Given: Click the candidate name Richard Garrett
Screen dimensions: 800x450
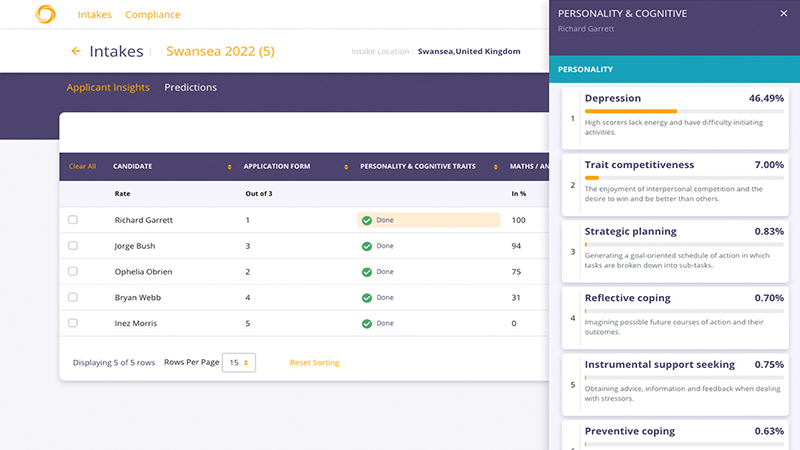Looking at the screenshot, I should click(x=143, y=220).
